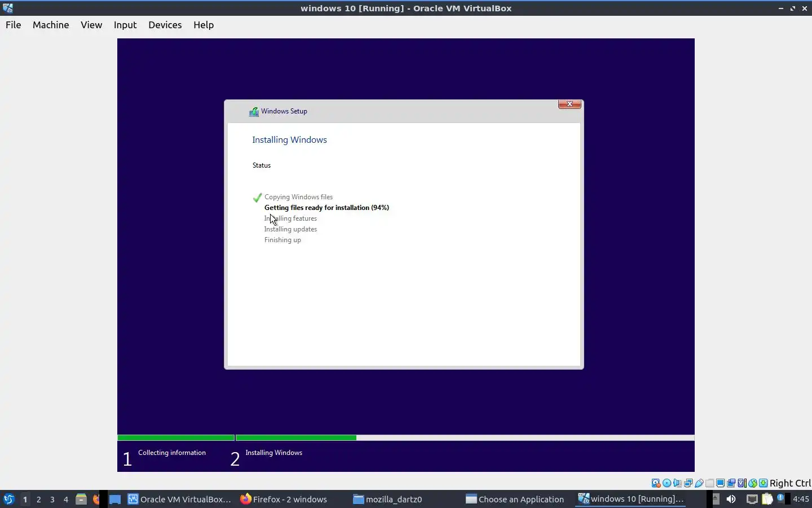The height and width of the screenshot is (508, 812).
Task: Open the Help menu
Action: [x=204, y=25]
